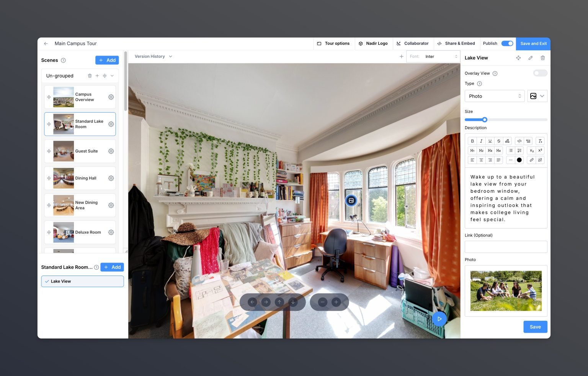Select the Lake View hotspot list item
This screenshot has width=588, height=376.
[x=82, y=281]
